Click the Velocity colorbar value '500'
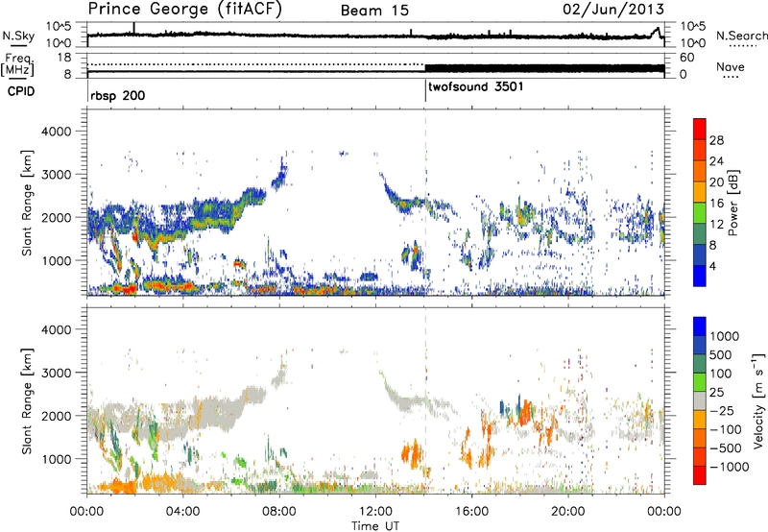The height and width of the screenshot is (532, 768). click(x=721, y=354)
